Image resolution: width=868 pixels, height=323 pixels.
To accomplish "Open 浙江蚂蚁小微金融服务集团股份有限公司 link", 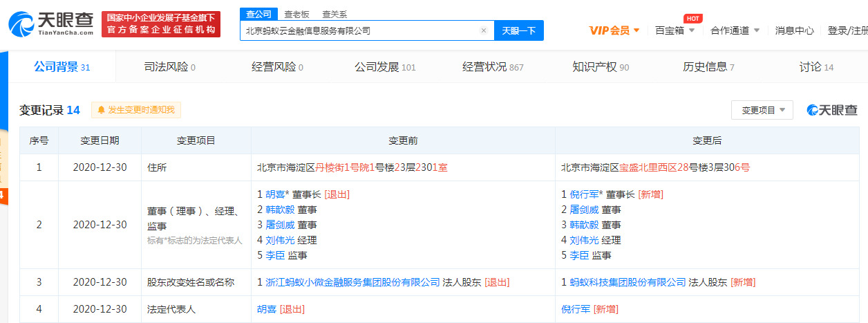I will [352, 282].
